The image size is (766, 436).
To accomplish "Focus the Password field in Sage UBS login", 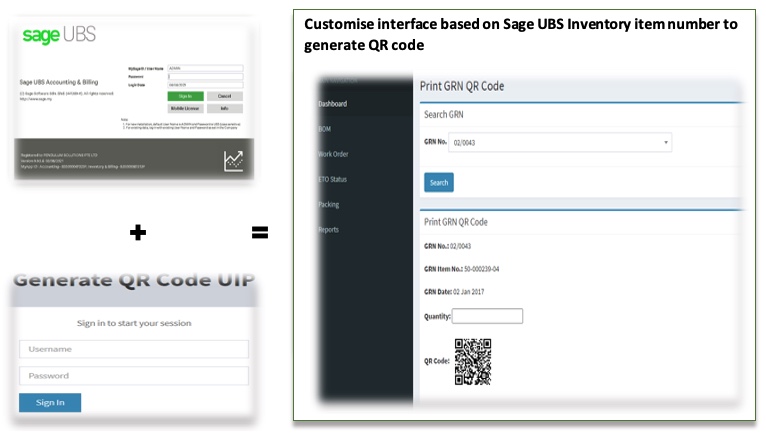I will pyautogui.click(x=205, y=77).
